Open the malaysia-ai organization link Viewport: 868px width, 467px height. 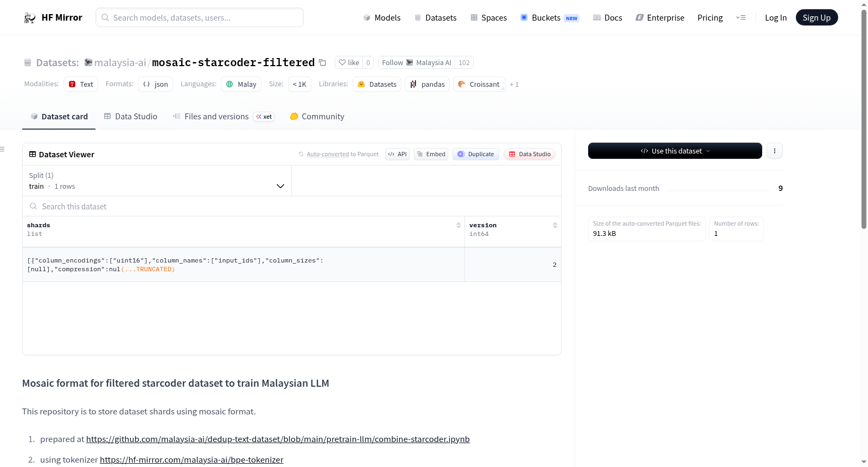click(x=120, y=62)
